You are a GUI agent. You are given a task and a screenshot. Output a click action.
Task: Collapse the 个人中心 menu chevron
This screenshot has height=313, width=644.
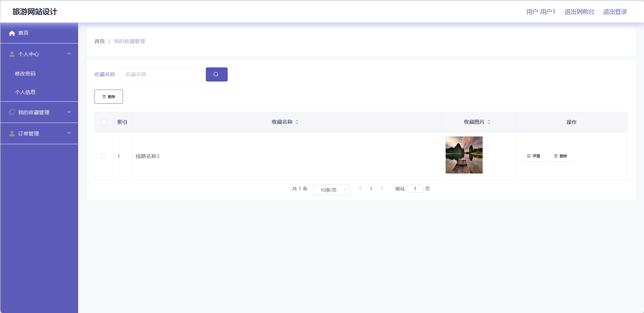(69, 54)
